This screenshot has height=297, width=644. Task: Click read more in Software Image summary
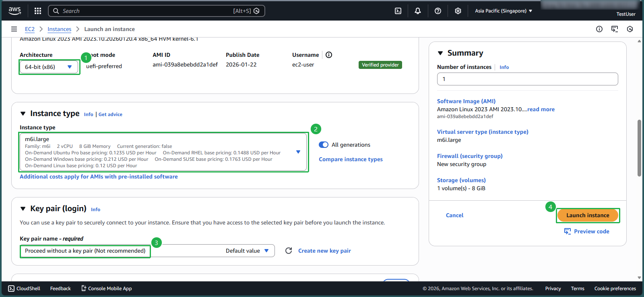[x=541, y=109]
